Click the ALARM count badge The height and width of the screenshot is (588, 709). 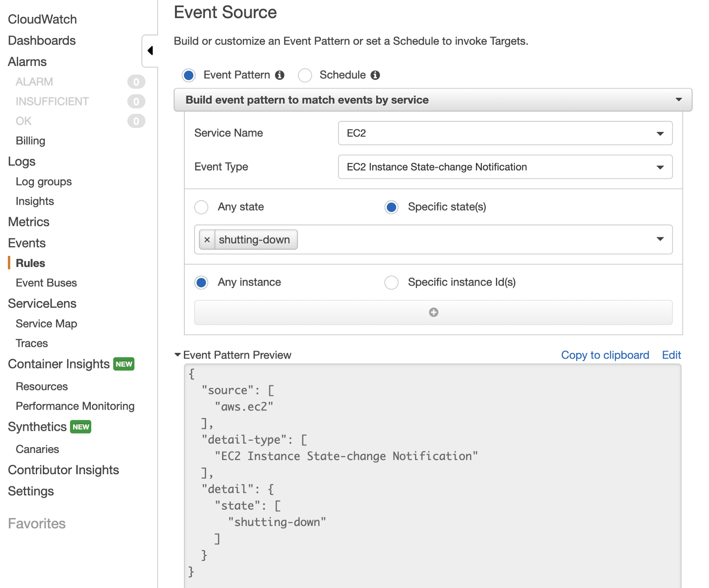(x=136, y=82)
